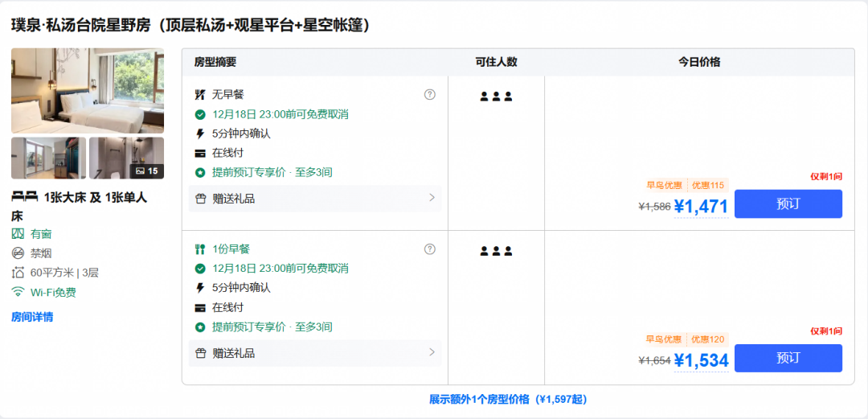
Task: Click the 有窗 label
Action: tap(41, 234)
